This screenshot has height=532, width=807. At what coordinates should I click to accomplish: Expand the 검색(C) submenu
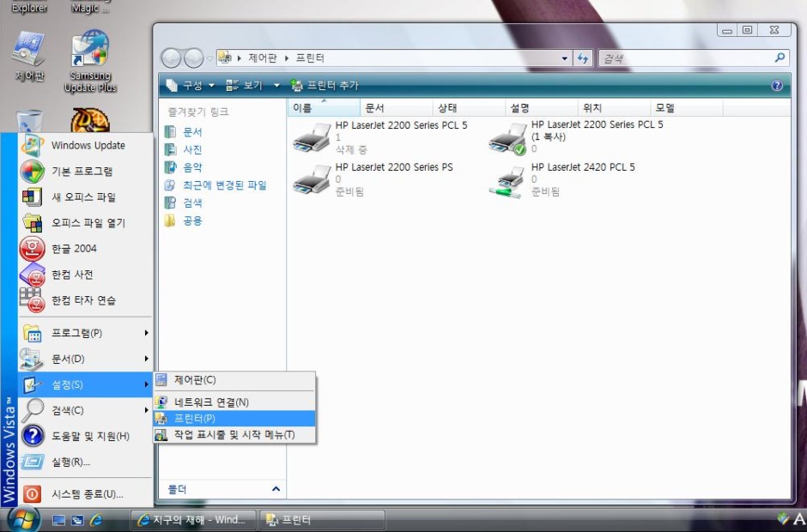[x=86, y=410]
